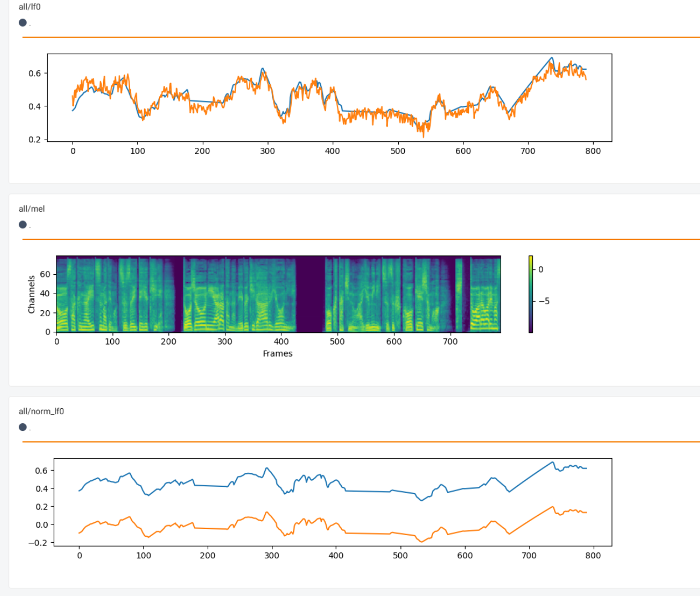Click the orange step slider for all/norm_lf0
Viewport: 700px width, 596px height.
tap(360, 441)
